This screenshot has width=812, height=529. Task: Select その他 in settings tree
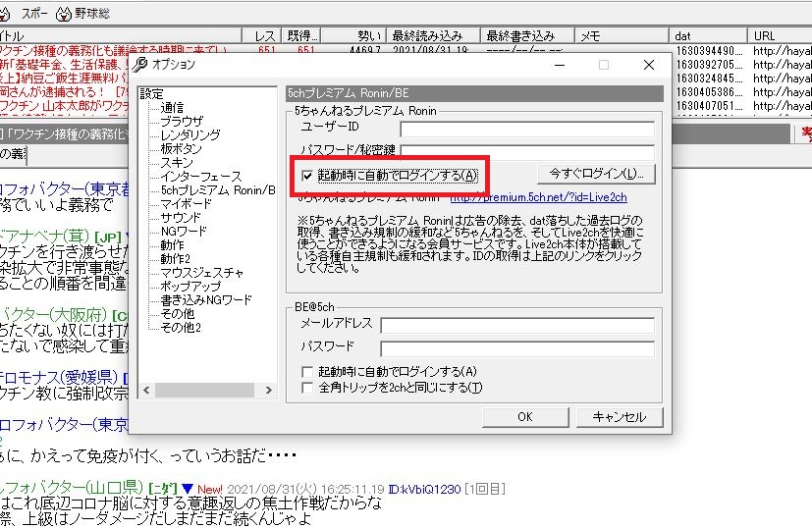177,314
